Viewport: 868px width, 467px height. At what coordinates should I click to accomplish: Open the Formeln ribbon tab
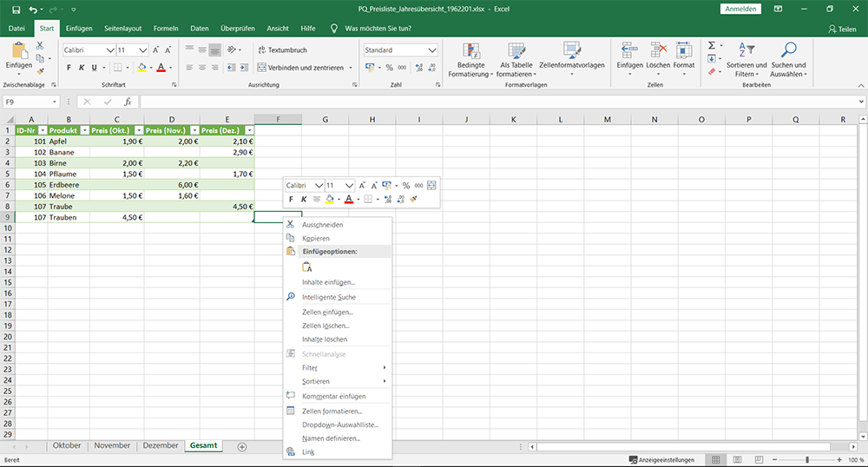(166, 29)
